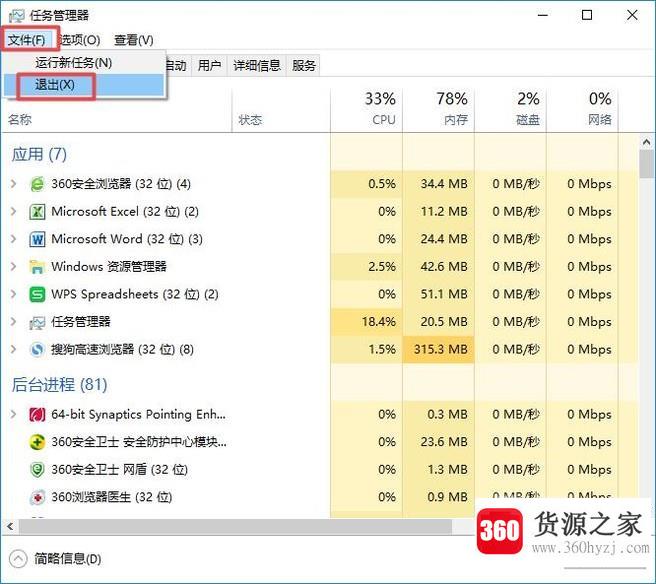Open the 查看(V) menu
The image size is (656, 584).
pyautogui.click(x=134, y=40)
